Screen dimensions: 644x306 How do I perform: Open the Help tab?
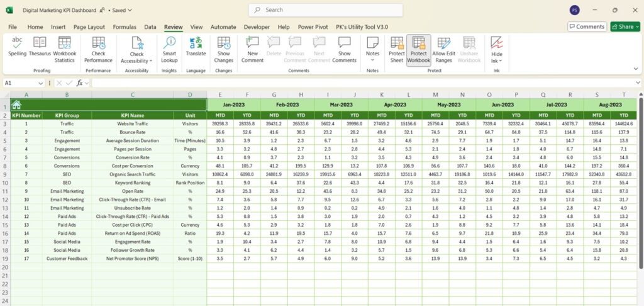click(x=284, y=26)
